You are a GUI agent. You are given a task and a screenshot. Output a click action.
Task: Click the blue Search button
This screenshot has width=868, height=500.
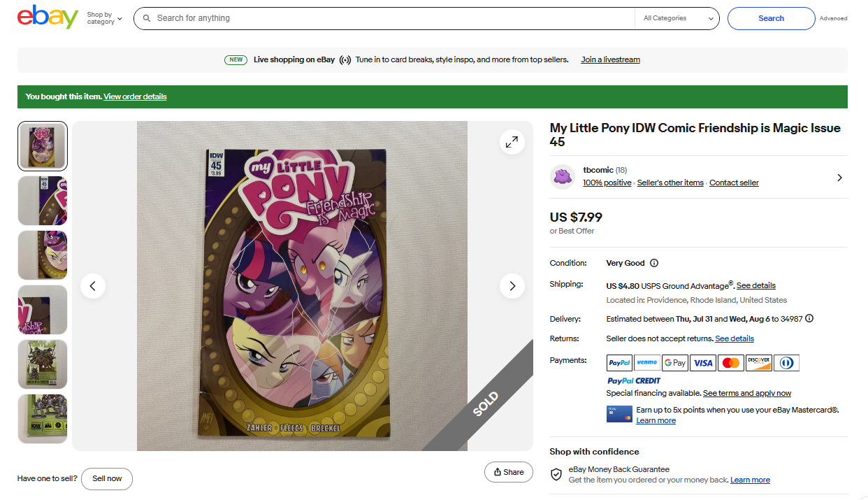771,18
